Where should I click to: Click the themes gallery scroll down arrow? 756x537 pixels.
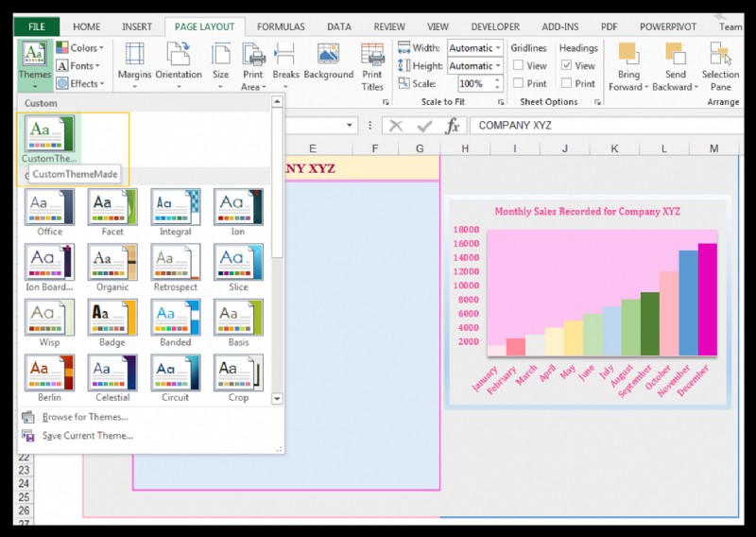(x=277, y=399)
